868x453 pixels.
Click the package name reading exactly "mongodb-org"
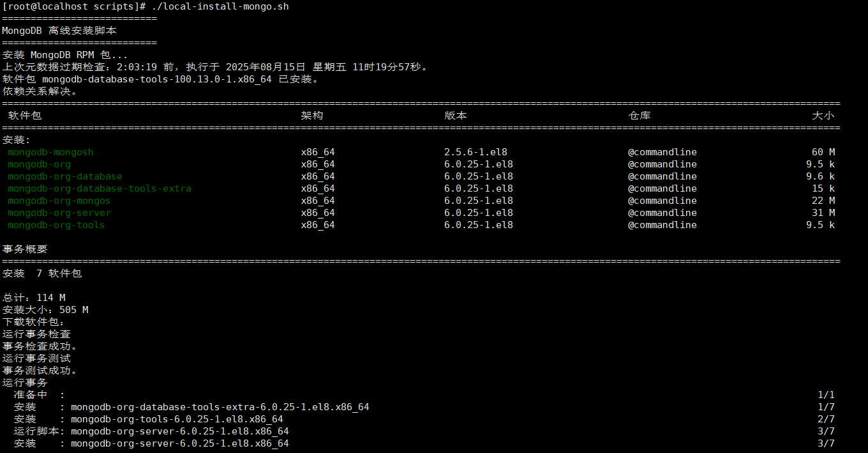39,164
